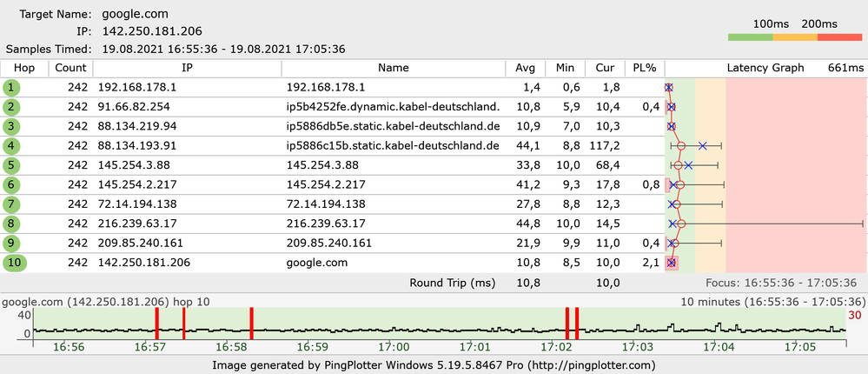
Task: Click the Latency Graph column header
Action: point(765,68)
